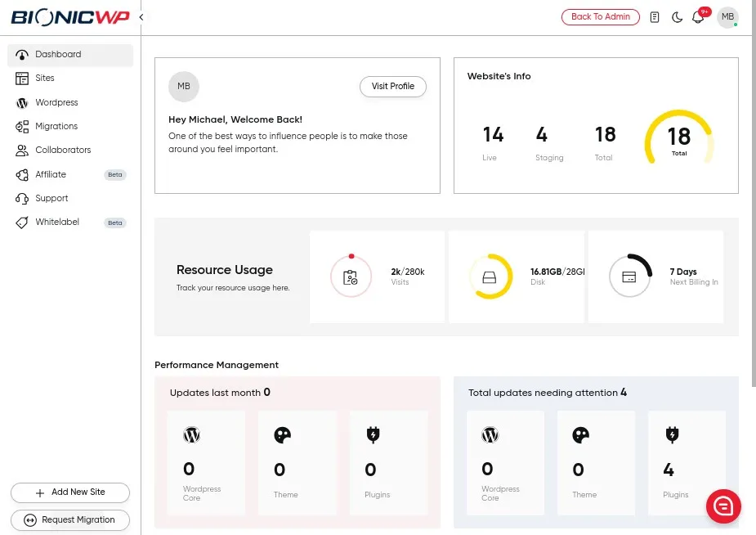Click the Next Billing card icon
756x535 pixels.
[x=629, y=276]
